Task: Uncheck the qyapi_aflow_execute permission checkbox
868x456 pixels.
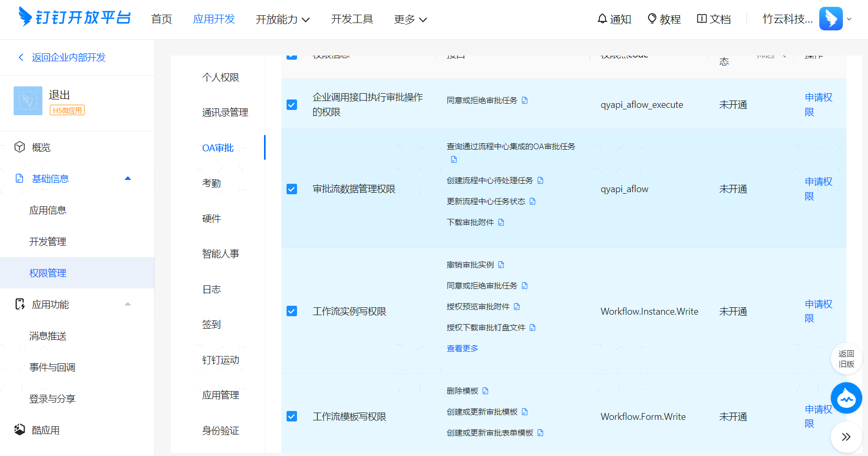Action: [x=292, y=105]
